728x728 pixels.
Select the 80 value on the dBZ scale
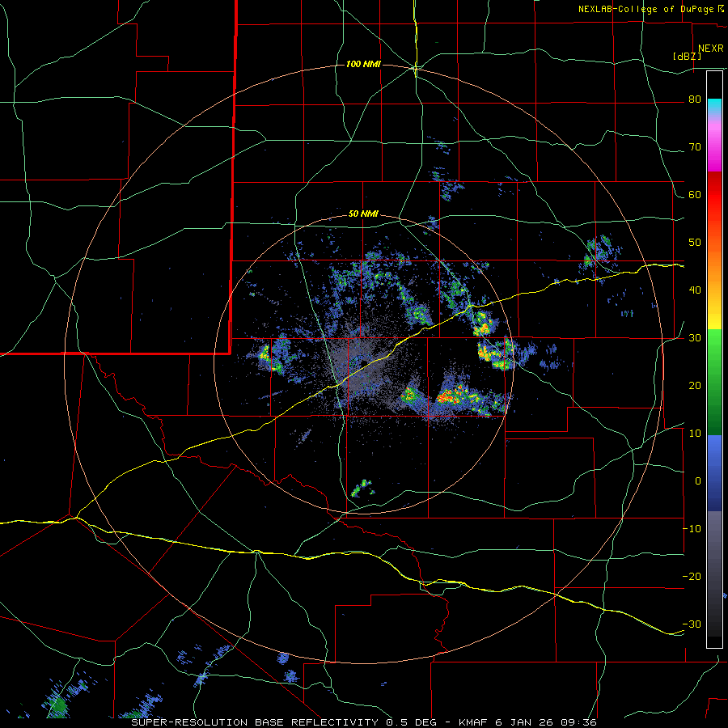click(x=695, y=99)
